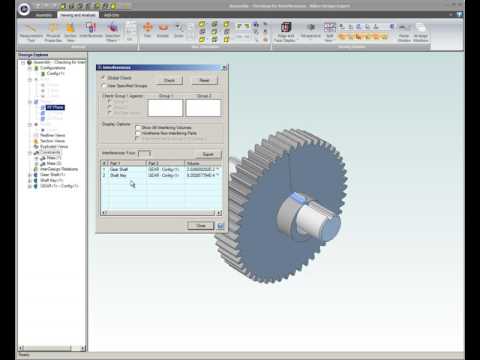
Task: Open the Measurement Tool in the ribbon
Action: (31, 32)
